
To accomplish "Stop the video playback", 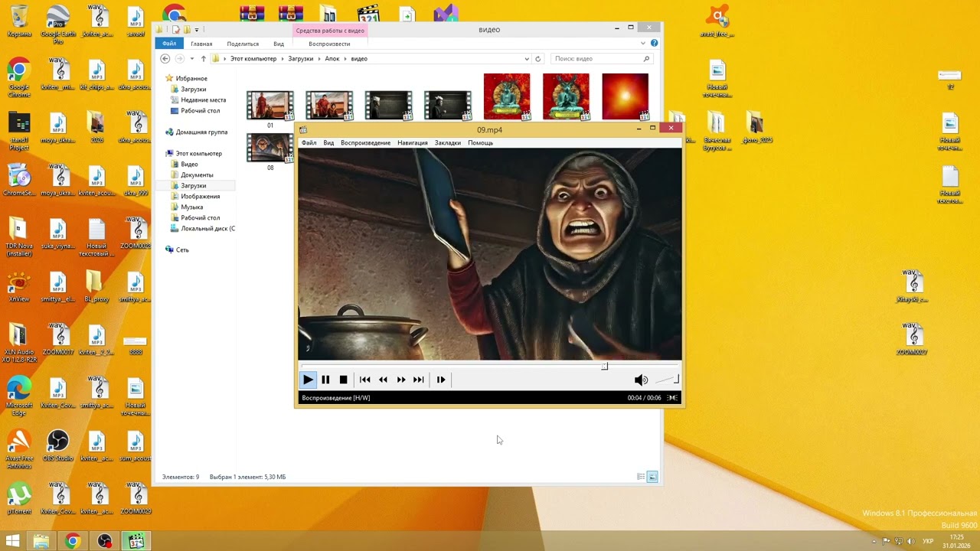I will point(343,380).
